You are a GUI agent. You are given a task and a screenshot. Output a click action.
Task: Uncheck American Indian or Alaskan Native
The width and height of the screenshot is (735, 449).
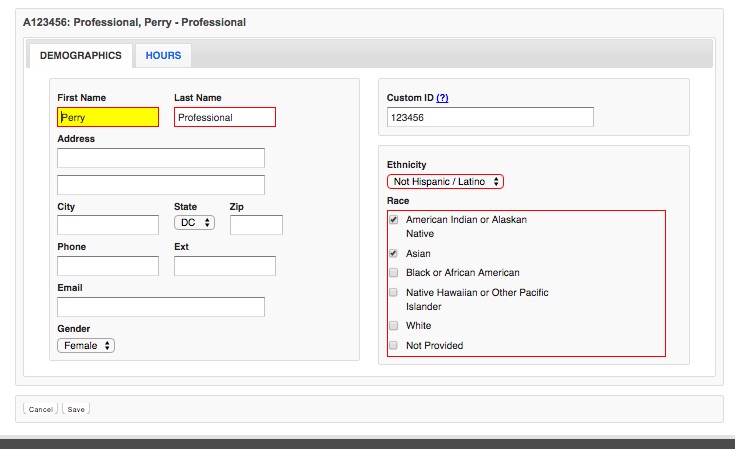(394, 219)
